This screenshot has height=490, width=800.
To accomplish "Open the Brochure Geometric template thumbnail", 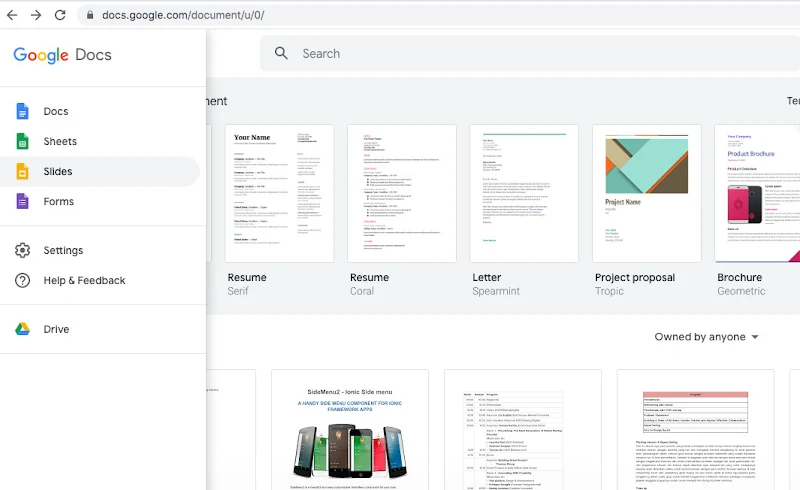I will (758, 193).
